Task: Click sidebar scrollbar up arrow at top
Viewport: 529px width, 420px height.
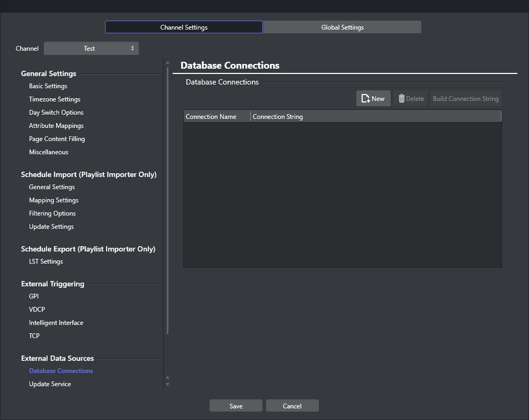Action: tap(168, 62)
